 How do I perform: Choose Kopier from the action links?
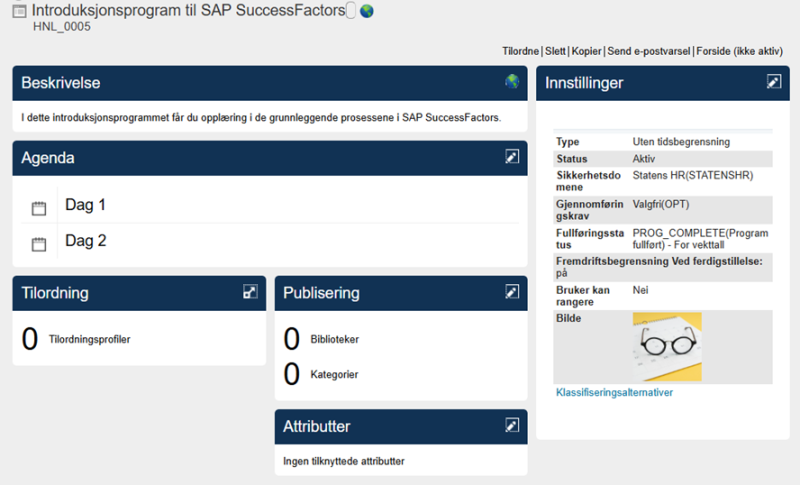point(586,52)
